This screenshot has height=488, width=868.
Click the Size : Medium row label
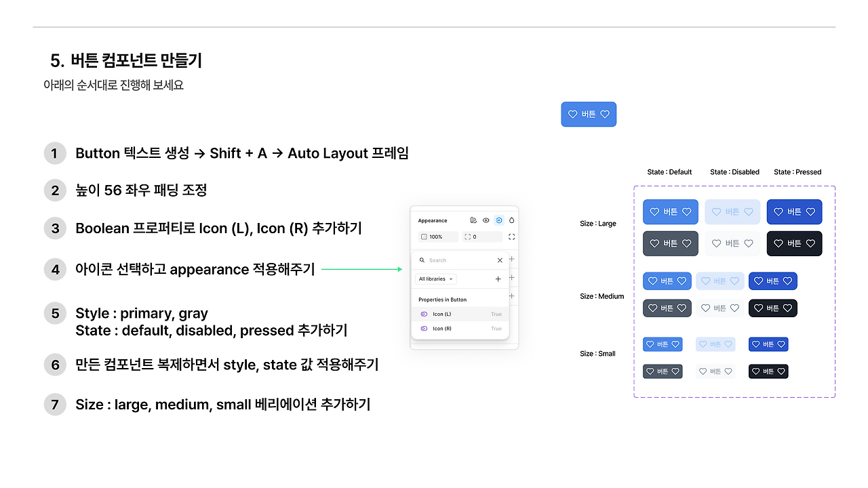pos(601,296)
